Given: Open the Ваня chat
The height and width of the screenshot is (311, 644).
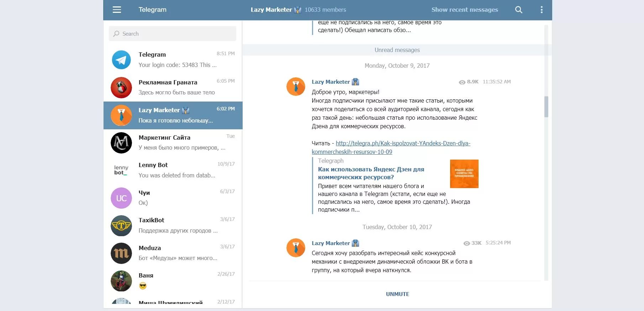Looking at the screenshot, I should click(173, 281).
